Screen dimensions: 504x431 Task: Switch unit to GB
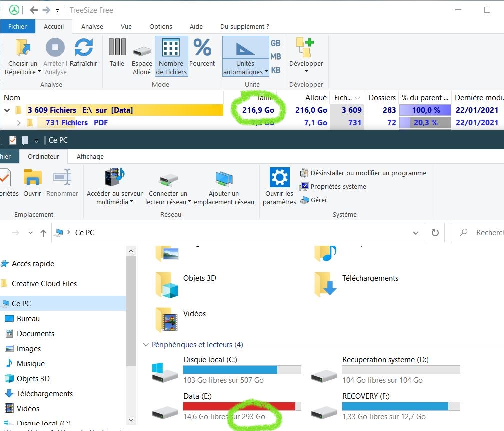(x=275, y=43)
